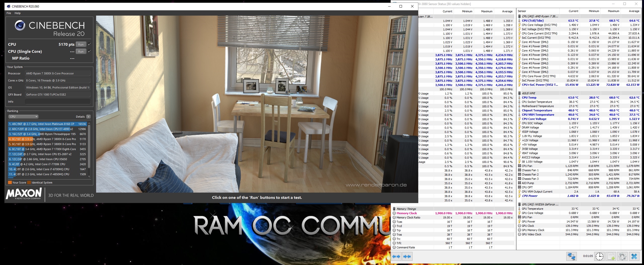The image size is (644, 265).
Task: Close sensors with the blue X icon
Action: point(634,256)
